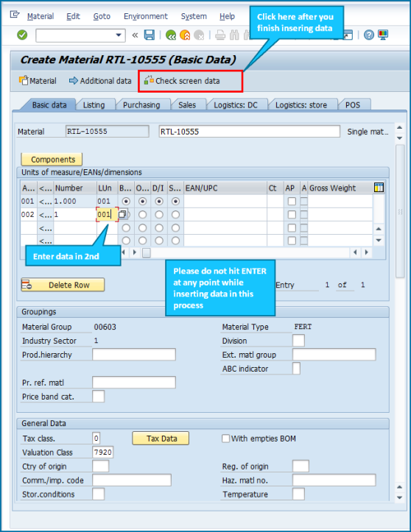Enable the With empties BOM checkbox
This screenshot has width=411, height=532.
pos(225,439)
